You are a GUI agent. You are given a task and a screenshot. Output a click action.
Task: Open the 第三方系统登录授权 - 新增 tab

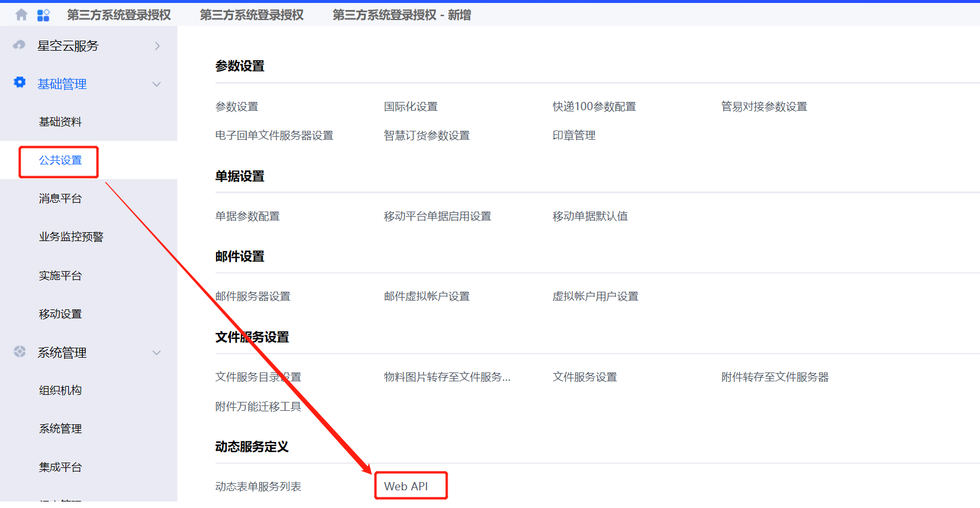[x=402, y=15]
